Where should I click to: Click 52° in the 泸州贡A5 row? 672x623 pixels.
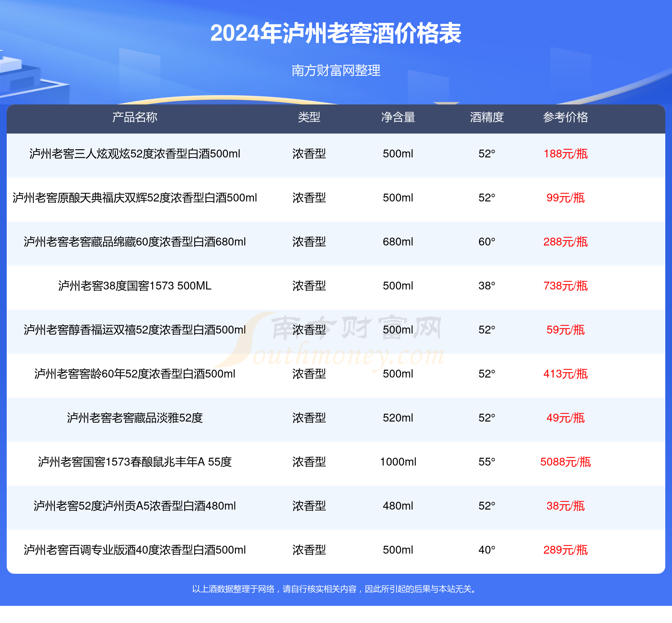tap(487, 506)
